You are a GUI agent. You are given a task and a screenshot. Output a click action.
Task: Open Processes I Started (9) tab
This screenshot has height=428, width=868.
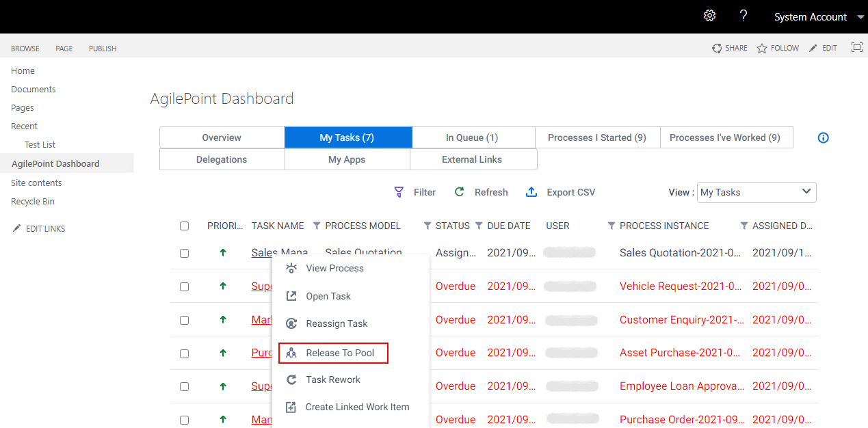(x=597, y=137)
